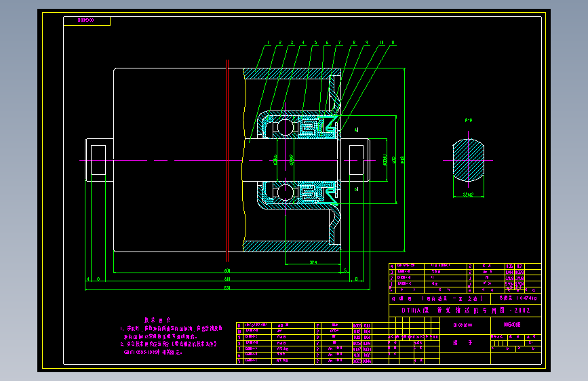This screenshot has height=381, width=588.
Task: Click parts list row number 11
Action: click(x=313, y=325)
